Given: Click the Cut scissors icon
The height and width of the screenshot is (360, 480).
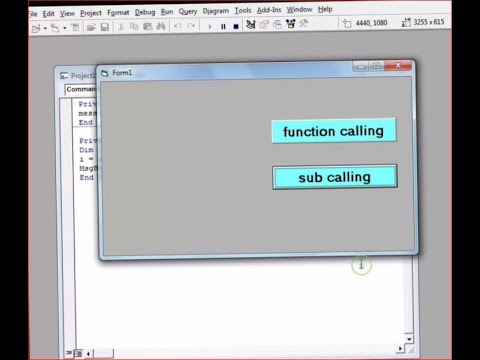Looking at the screenshot, I should 121,27.
